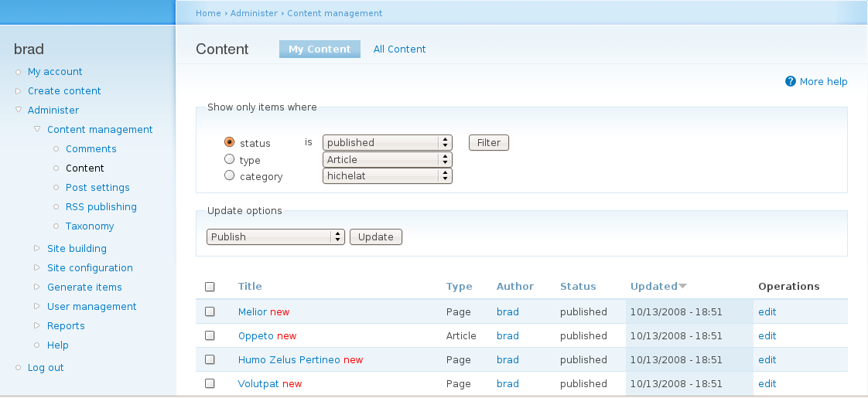Click edit for the Oppeto article

click(767, 336)
